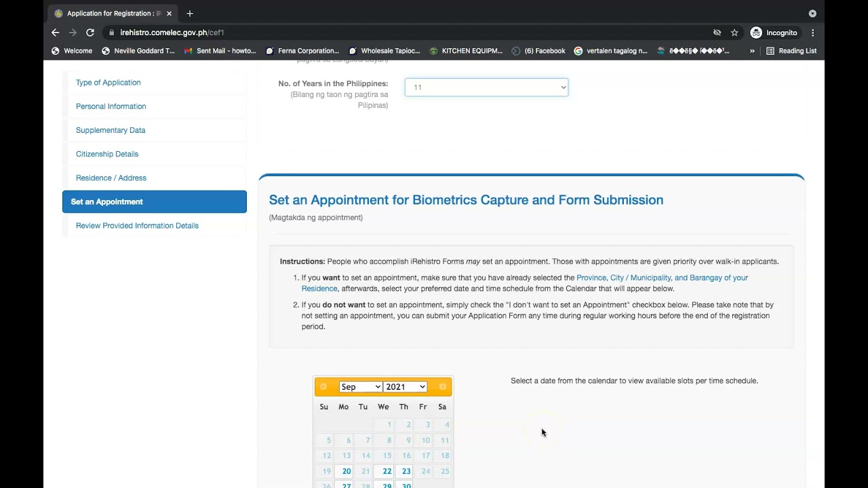This screenshot has height=488, width=868.
Task: Reload the current page
Action: (x=90, y=33)
